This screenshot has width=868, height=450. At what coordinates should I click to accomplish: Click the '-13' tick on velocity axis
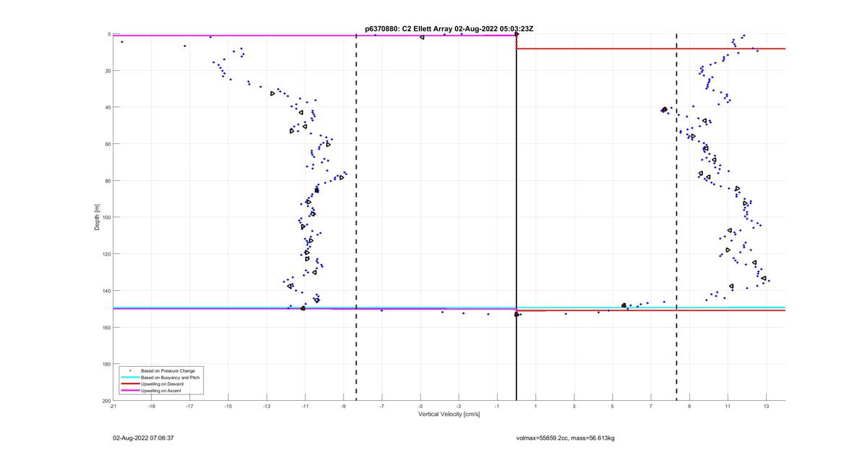click(x=266, y=407)
